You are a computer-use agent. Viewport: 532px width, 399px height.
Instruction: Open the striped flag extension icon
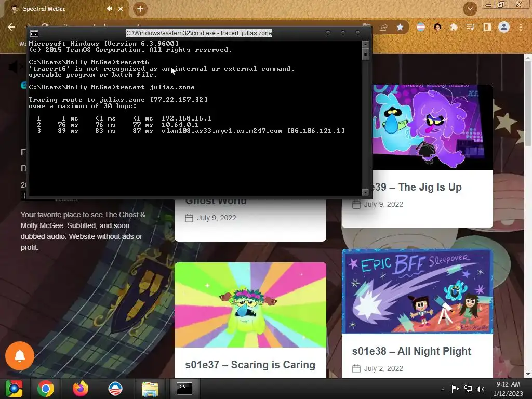(421, 27)
